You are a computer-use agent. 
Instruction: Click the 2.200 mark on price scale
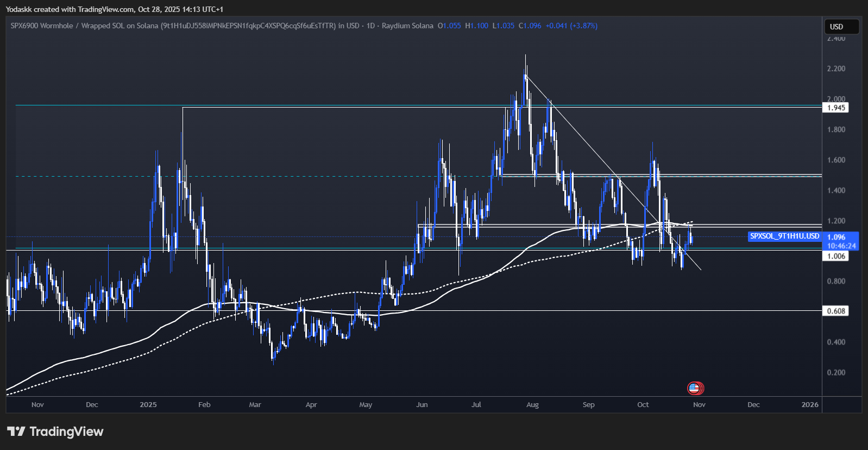coord(836,68)
